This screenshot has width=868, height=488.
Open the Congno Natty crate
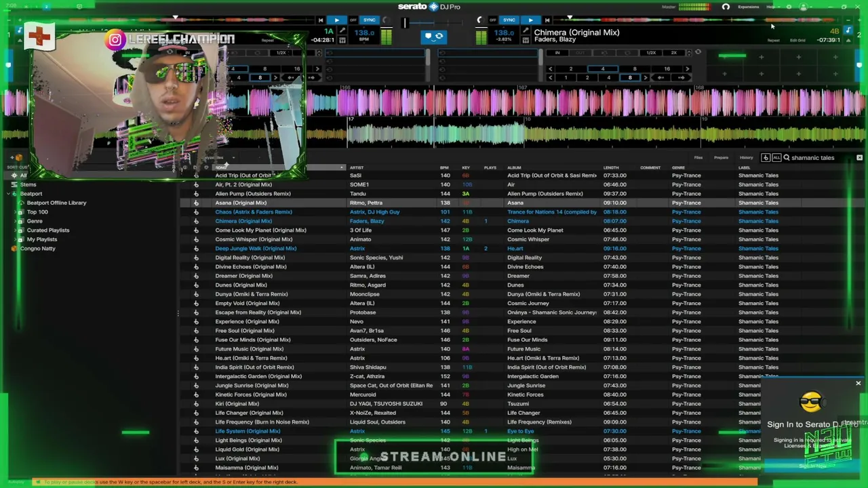37,249
